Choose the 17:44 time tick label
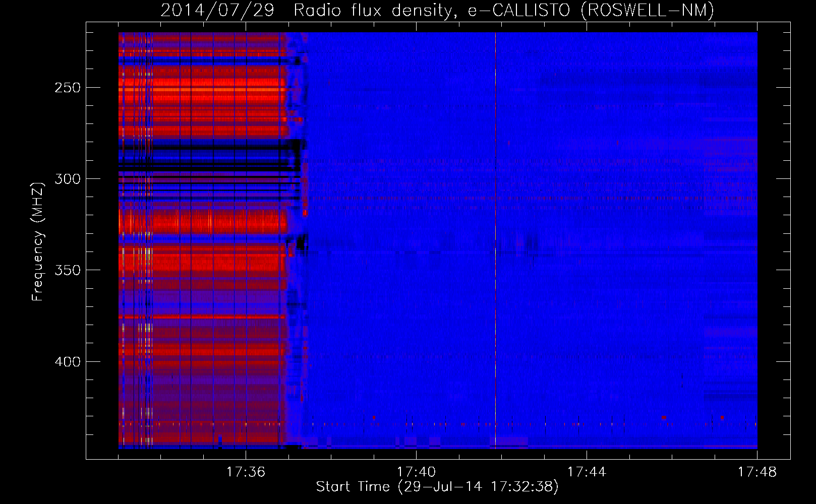This screenshot has width=816, height=504. pos(587,472)
